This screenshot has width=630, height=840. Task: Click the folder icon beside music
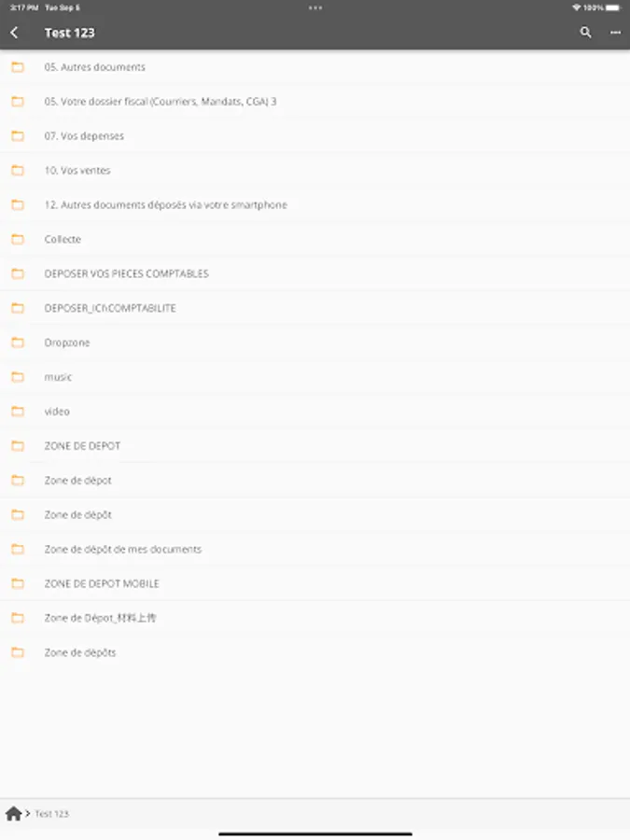18,377
